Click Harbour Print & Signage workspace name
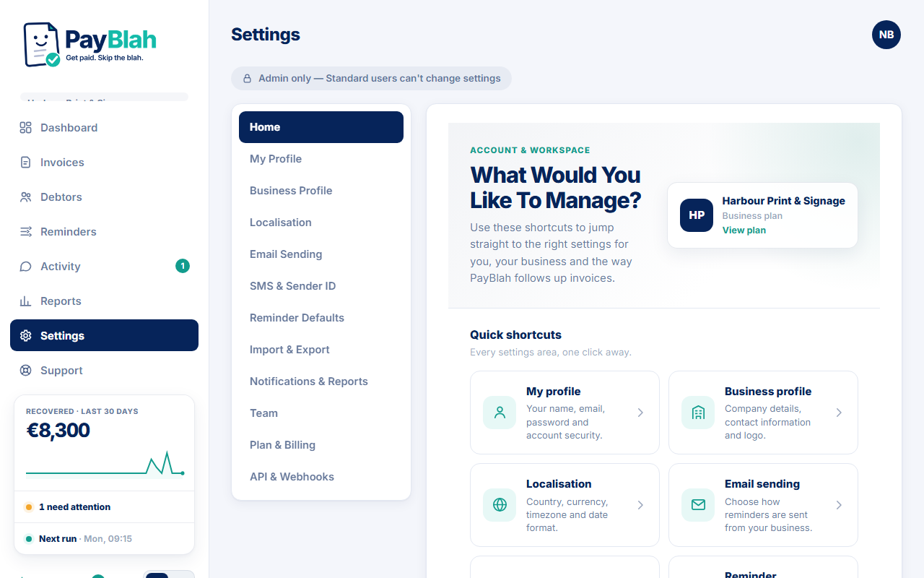This screenshot has width=924, height=578. click(x=784, y=201)
